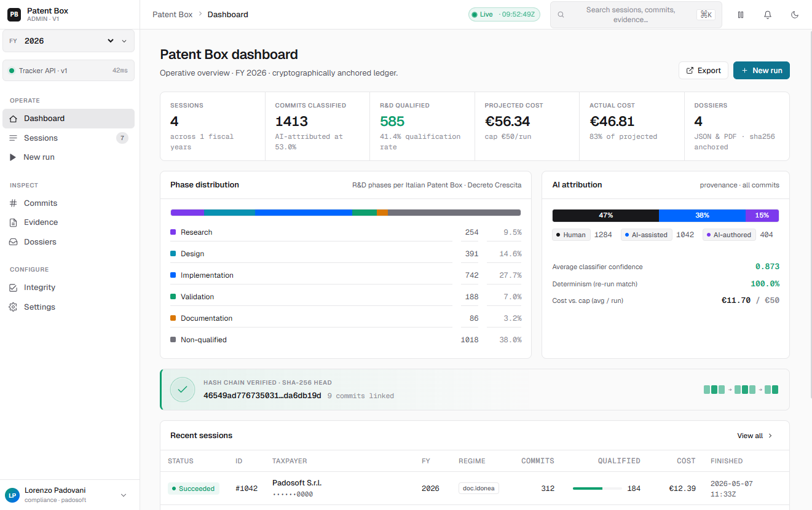Click the AI-assisted 38% bar segment
Screen dimensions: 812x510
[702, 216]
